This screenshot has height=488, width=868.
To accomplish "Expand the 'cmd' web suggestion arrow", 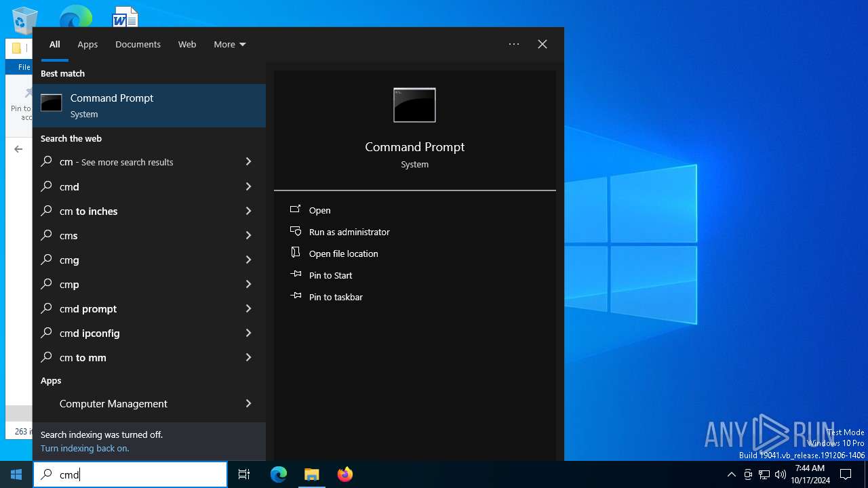I will tap(248, 186).
